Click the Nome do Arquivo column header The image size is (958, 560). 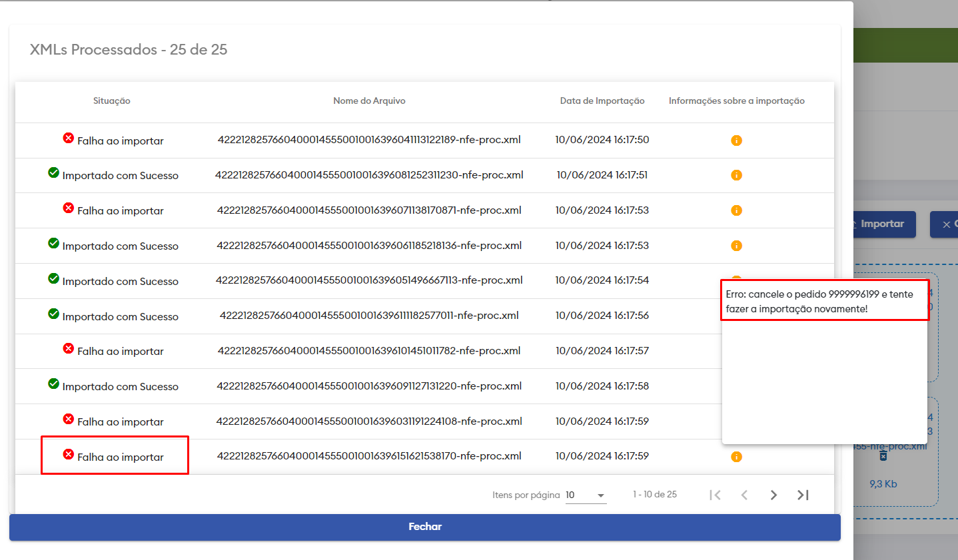pos(369,101)
